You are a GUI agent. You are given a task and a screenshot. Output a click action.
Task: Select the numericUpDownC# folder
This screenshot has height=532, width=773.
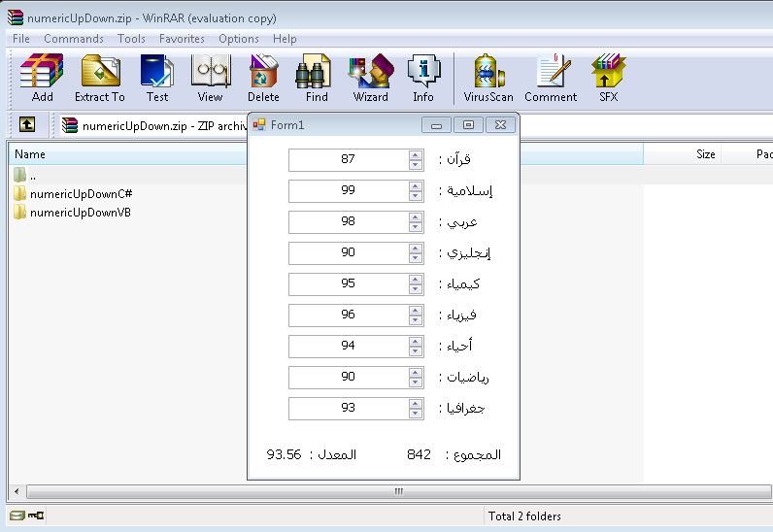coord(81,194)
